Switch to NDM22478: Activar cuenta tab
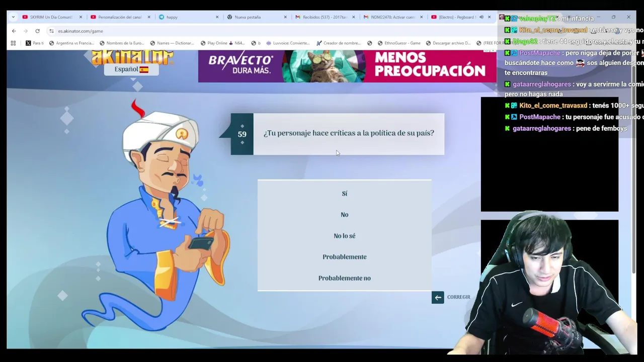The height and width of the screenshot is (362, 644). click(392, 17)
